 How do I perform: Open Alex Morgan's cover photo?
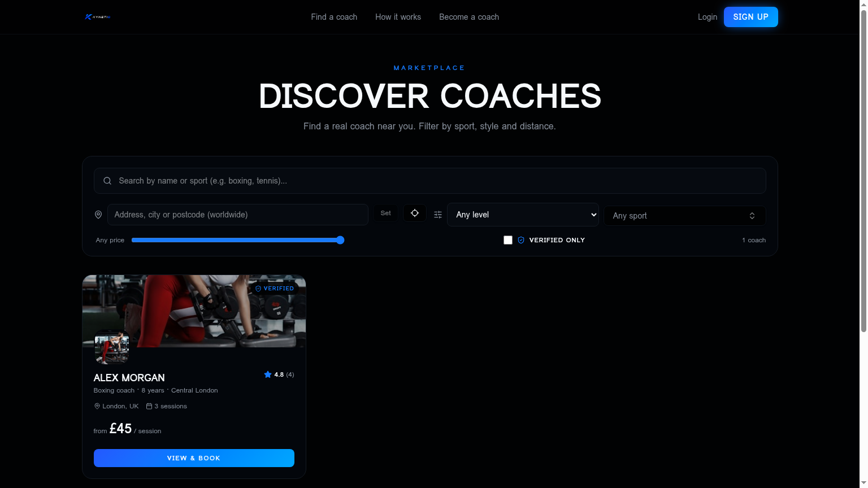pyautogui.click(x=194, y=311)
